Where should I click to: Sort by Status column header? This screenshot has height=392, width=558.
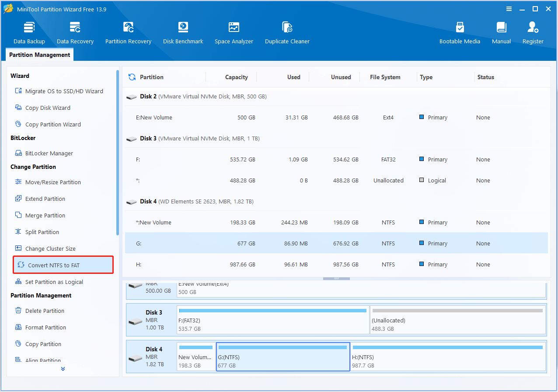[x=485, y=77]
